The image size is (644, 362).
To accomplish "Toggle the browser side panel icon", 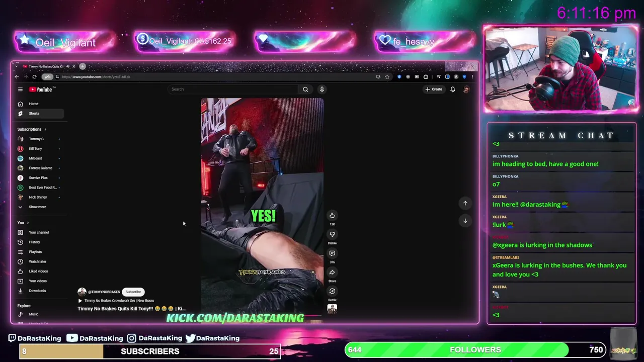I will point(447,77).
